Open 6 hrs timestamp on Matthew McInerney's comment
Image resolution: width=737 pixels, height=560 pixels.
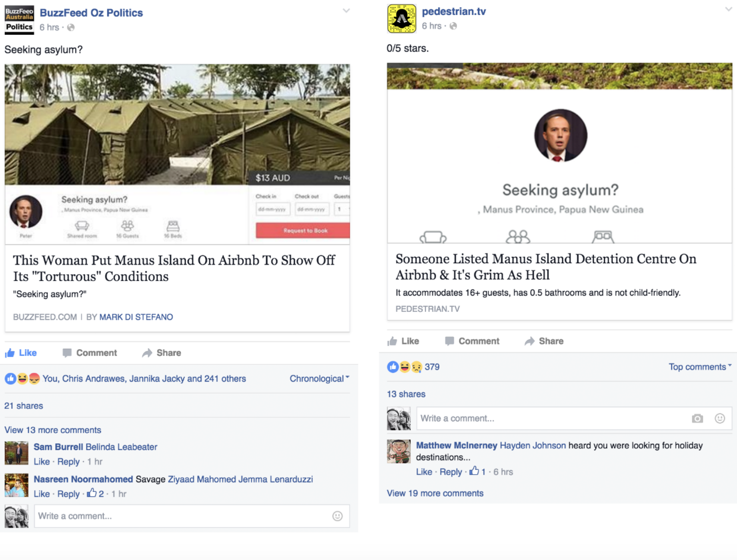click(x=503, y=472)
